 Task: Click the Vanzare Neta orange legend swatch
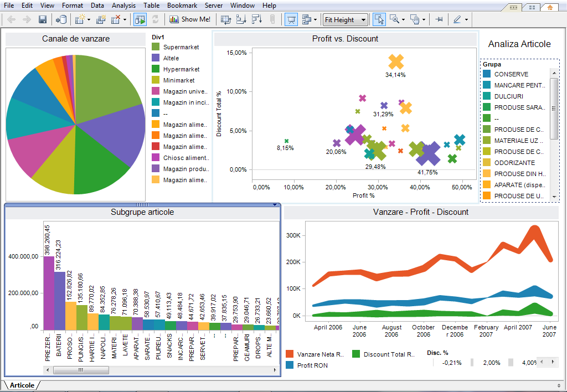click(289, 354)
